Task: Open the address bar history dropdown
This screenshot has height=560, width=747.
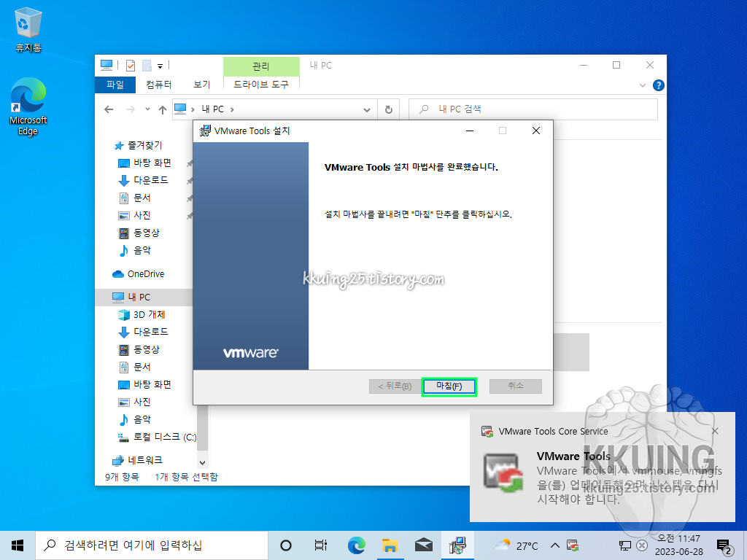Action: tap(367, 109)
